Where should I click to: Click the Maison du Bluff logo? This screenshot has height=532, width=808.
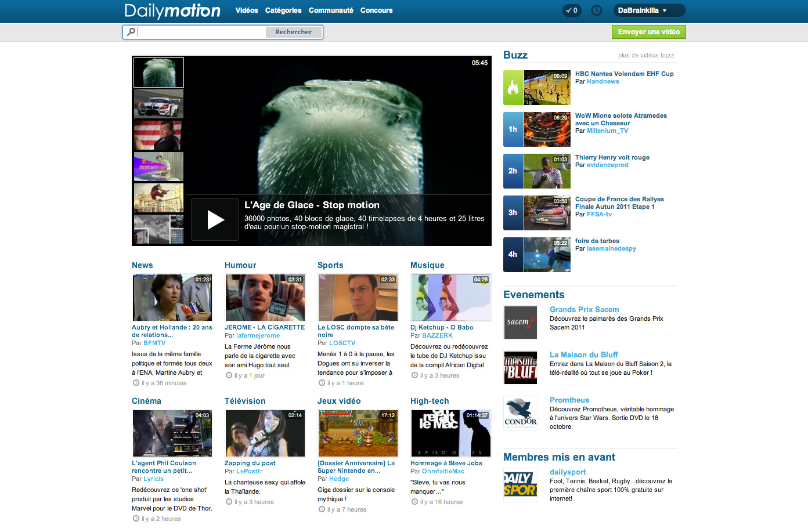[x=521, y=368]
